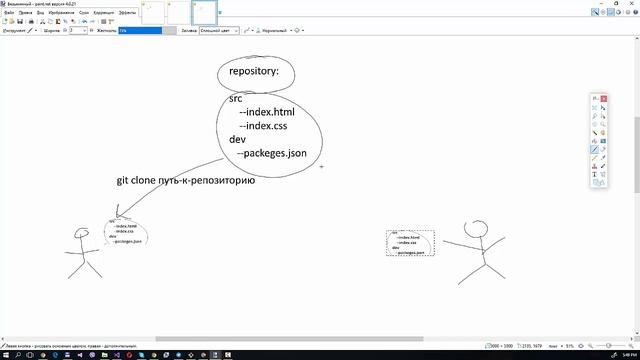Switch to the first image thumbnail
This screenshot has width=640, height=360.
pos(153,13)
